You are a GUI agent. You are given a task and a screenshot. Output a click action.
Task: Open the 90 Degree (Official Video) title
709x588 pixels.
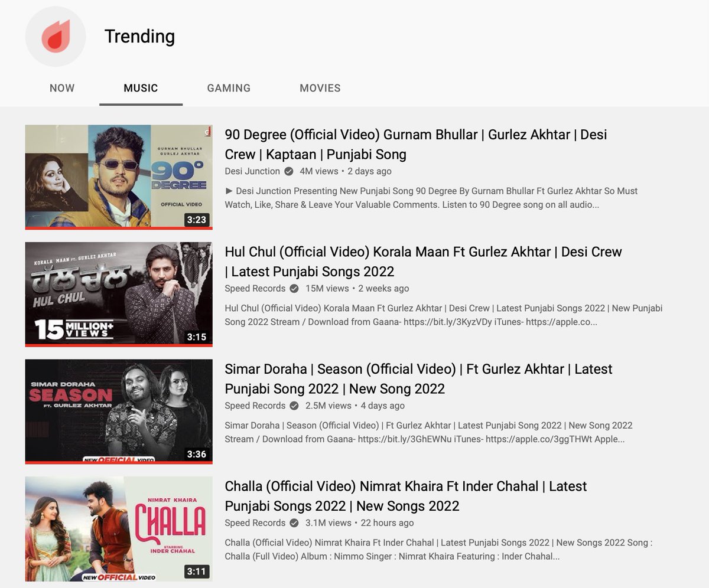point(416,145)
